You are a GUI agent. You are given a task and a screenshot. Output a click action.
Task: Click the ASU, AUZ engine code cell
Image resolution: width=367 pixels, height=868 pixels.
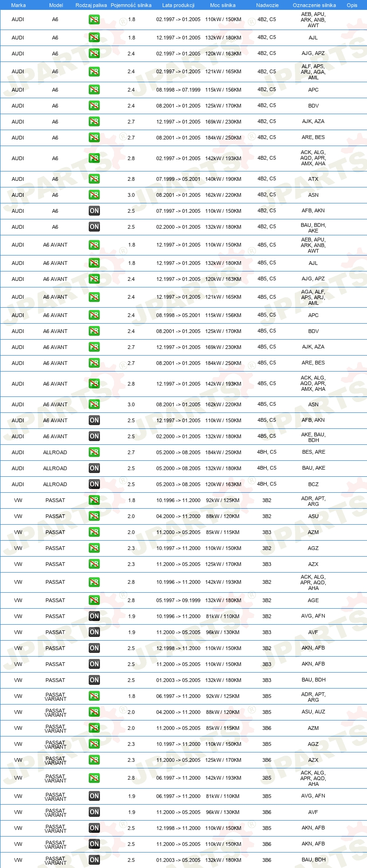coord(313,712)
